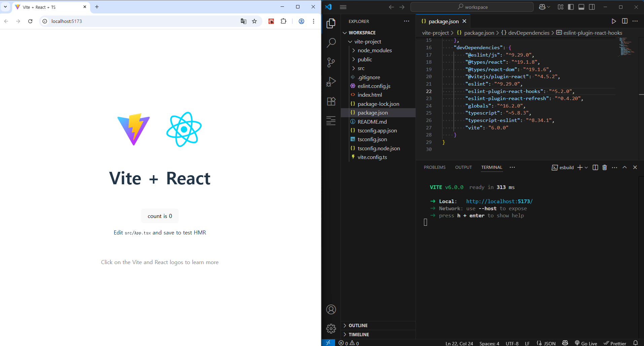Viewport: 644px width, 346px height.
Task: Create new terminal with plus icon
Action: tap(580, 167)
